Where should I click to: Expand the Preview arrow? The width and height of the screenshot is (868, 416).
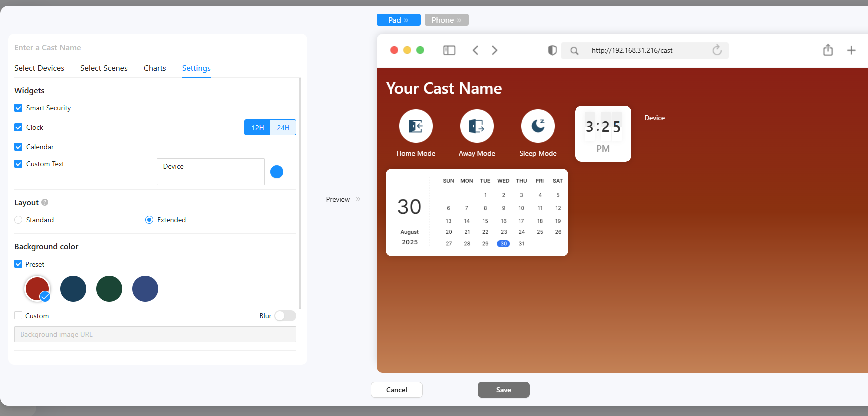point(358,199)
